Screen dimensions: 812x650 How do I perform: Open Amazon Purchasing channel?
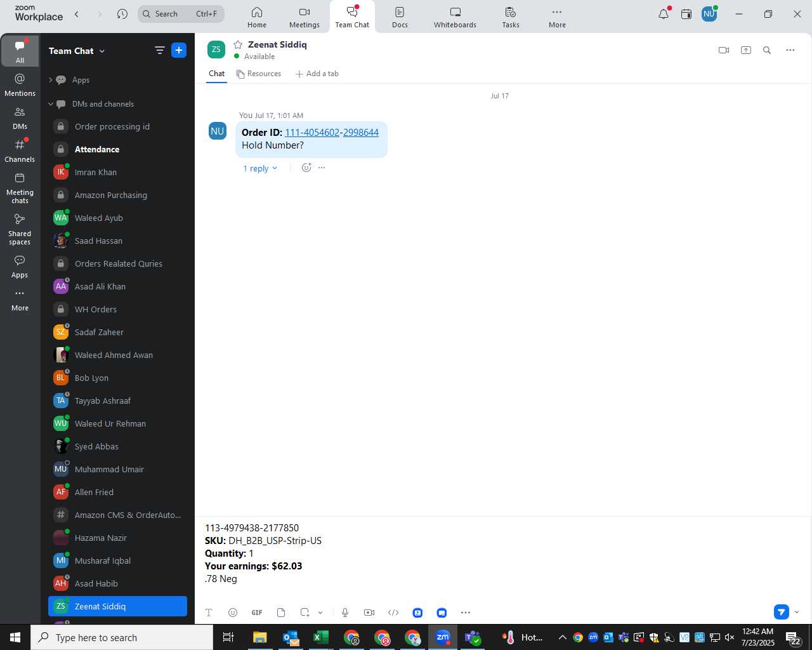point(118,195)
